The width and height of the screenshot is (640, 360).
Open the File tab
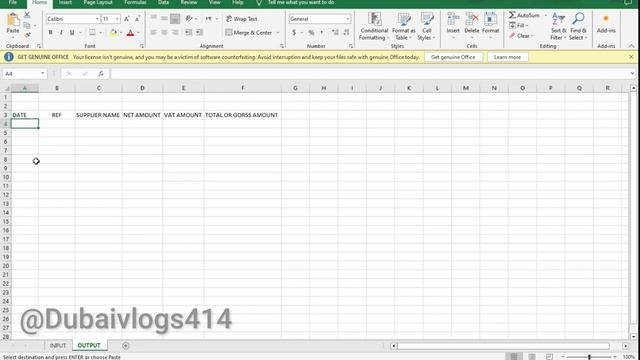click(x=13, y=2)
